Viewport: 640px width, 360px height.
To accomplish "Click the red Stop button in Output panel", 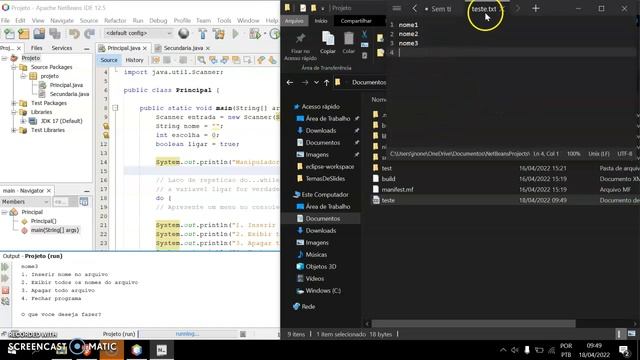I will [5, 290].
